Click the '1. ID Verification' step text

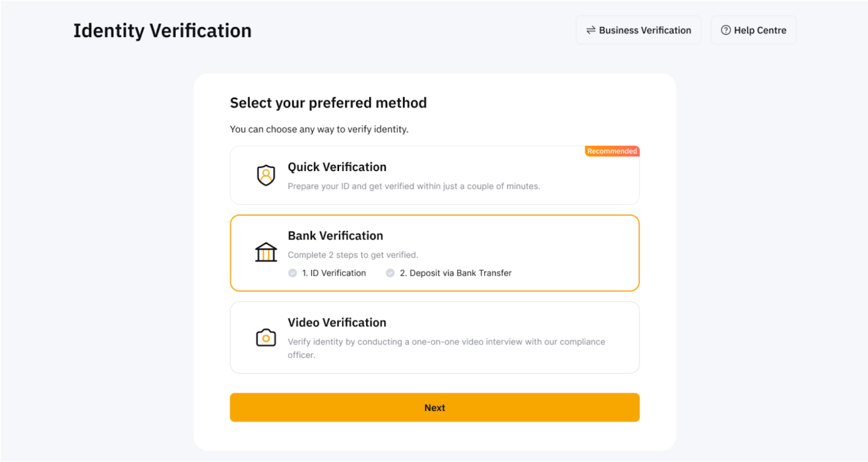pyautogui.click(x=334, y=273)
